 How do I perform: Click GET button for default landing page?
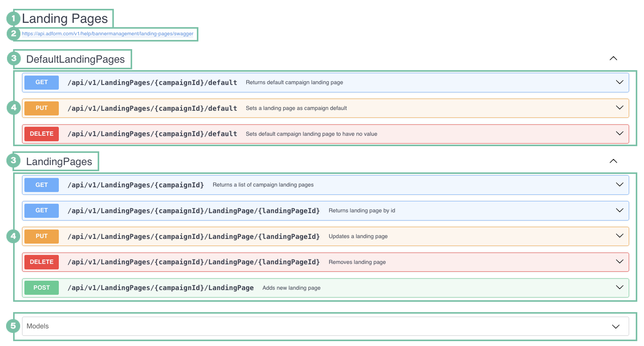[42, 82]
